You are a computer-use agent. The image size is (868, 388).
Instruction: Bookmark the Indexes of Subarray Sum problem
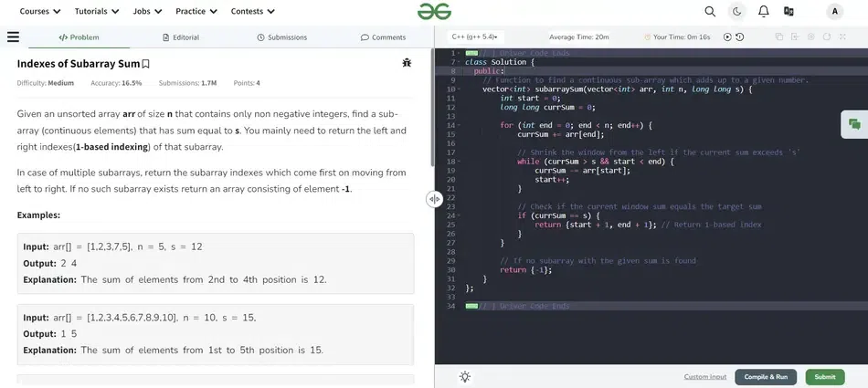click(x=145, y=64)
